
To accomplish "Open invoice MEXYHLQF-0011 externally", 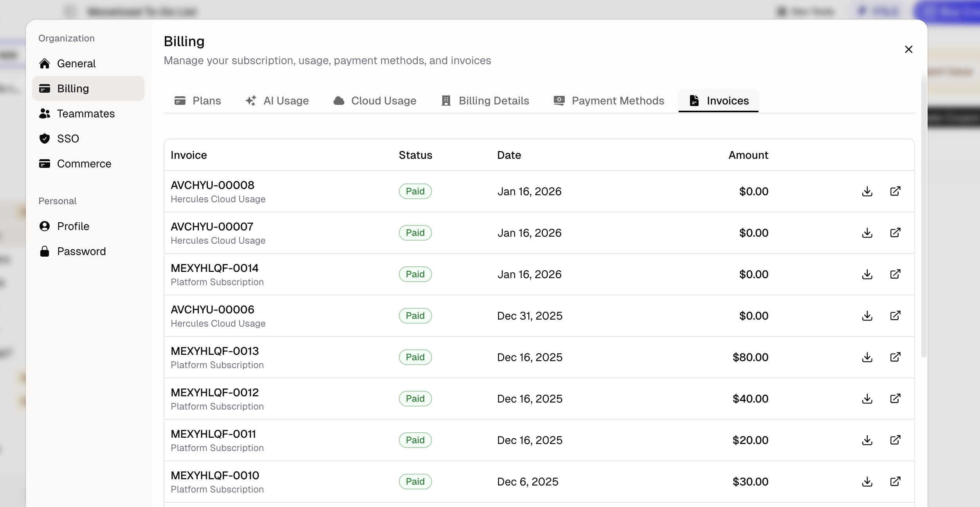I will click(x=895, y=440).
